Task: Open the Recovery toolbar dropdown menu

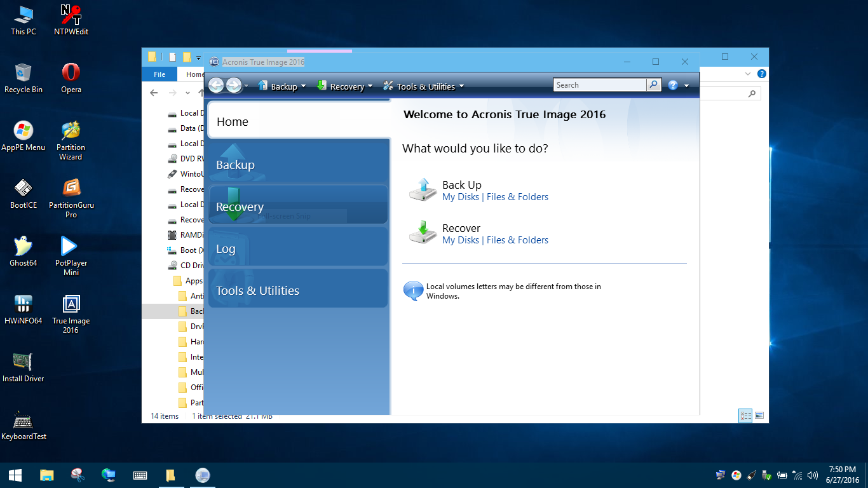Action: point(344,86)
